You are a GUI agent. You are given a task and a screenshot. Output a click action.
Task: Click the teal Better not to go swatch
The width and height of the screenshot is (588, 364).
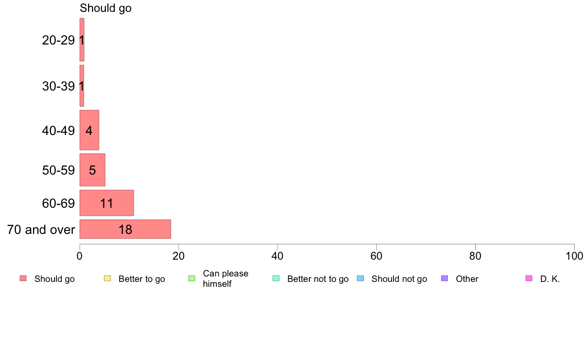pos(276,278)
